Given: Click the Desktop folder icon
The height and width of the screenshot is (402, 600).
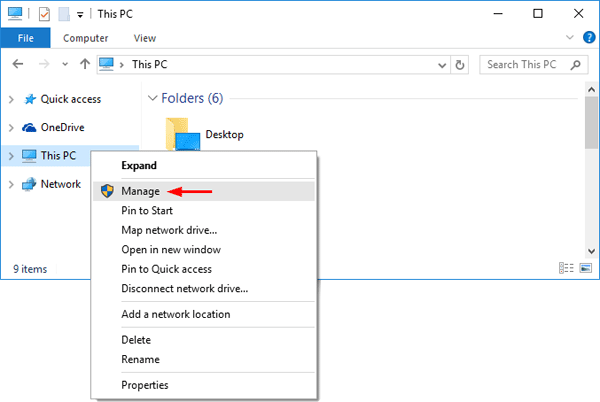Looking at the screenshot, I should tap(179, 134).
